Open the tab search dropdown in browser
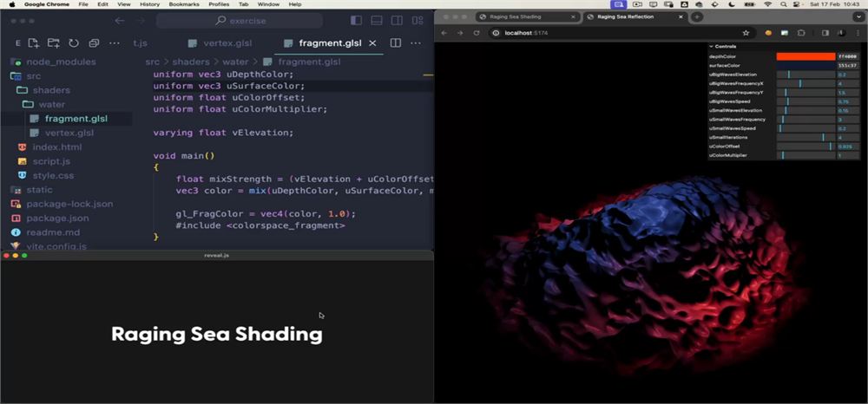The image size is (868, 404). pyautogui.click(x=858, y=16)
